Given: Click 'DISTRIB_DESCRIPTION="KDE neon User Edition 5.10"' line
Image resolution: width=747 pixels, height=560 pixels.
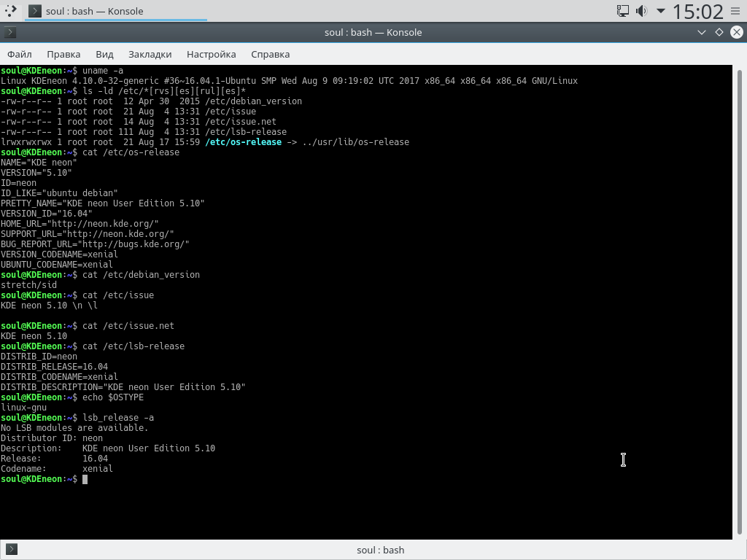Looking at the screenshot, I should [x=123, y=387].
